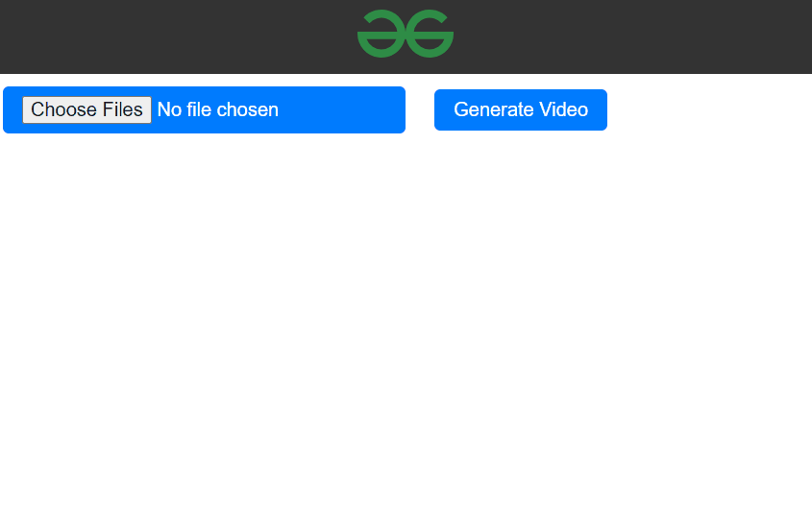Start video generation with Generate Video
Image resolution: width=812 pixels, height=530 pixels.
click(521, 109)
